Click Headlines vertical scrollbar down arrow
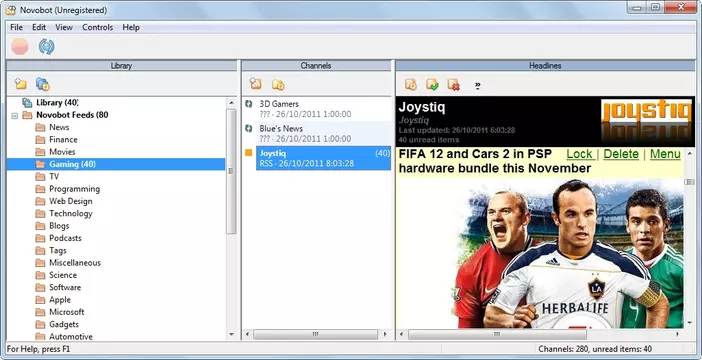This screenshot has height=360, width=702. [x=689, y=322]
